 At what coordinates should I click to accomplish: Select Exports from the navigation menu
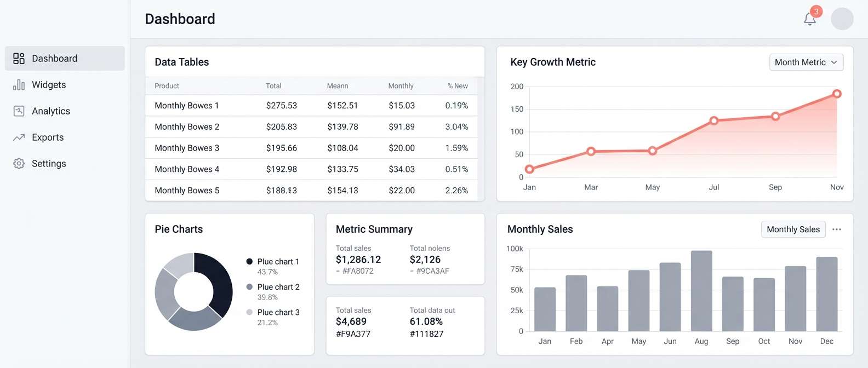[47, 137]
